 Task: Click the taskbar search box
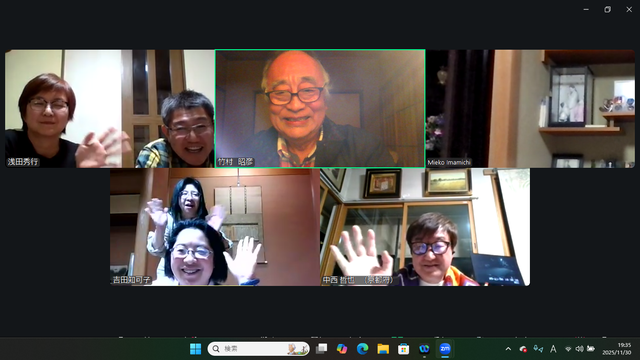click(x=259, y=349)
